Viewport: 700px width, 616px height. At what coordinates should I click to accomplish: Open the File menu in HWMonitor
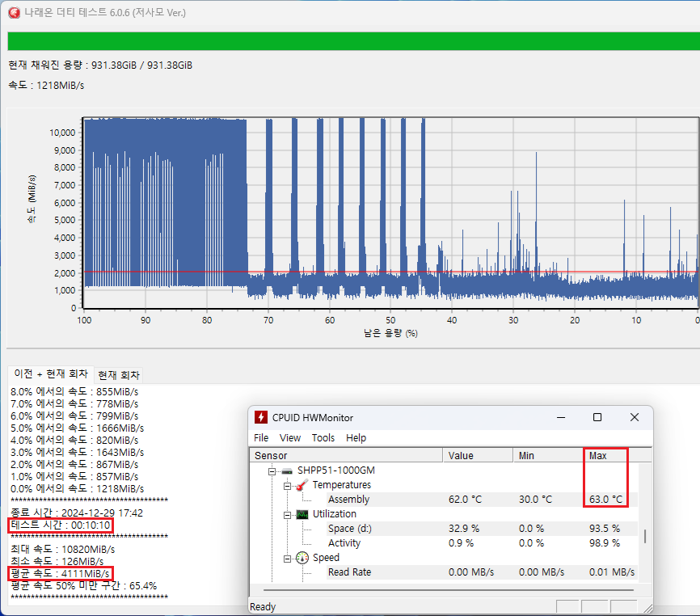point(261,438)
